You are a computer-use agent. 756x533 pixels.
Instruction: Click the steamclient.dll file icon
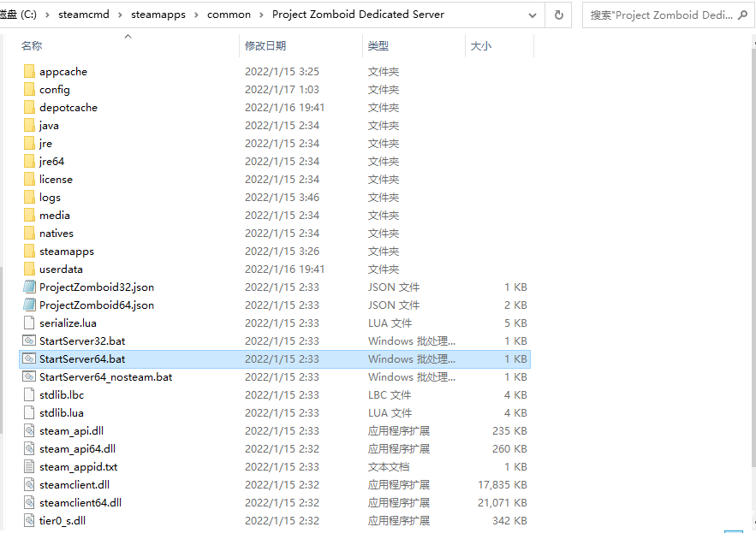29,485
